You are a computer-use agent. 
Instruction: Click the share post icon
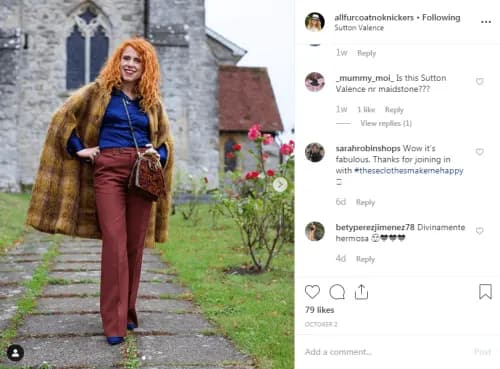(x=361, y=292)
